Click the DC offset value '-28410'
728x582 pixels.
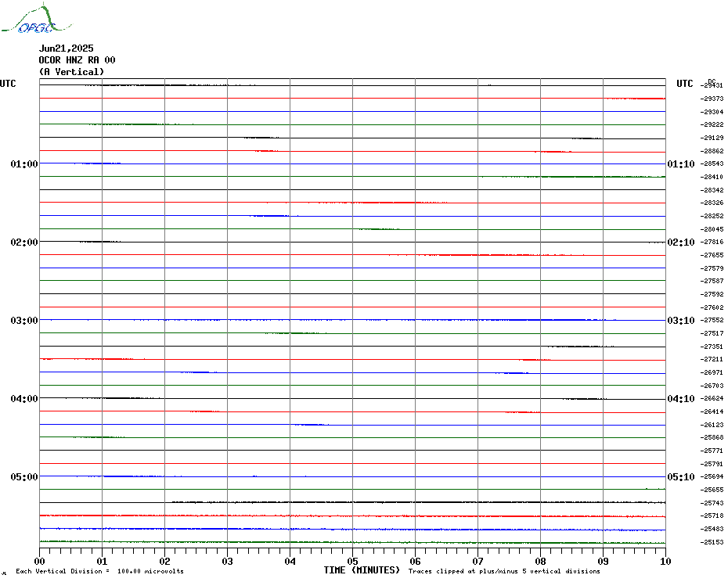click(x=712, y=177)
